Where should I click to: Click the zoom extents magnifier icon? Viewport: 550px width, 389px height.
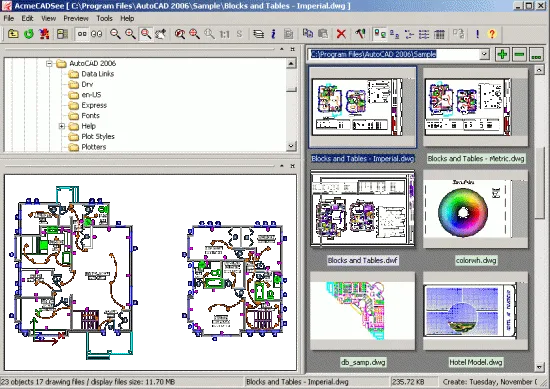pos(180,34)
